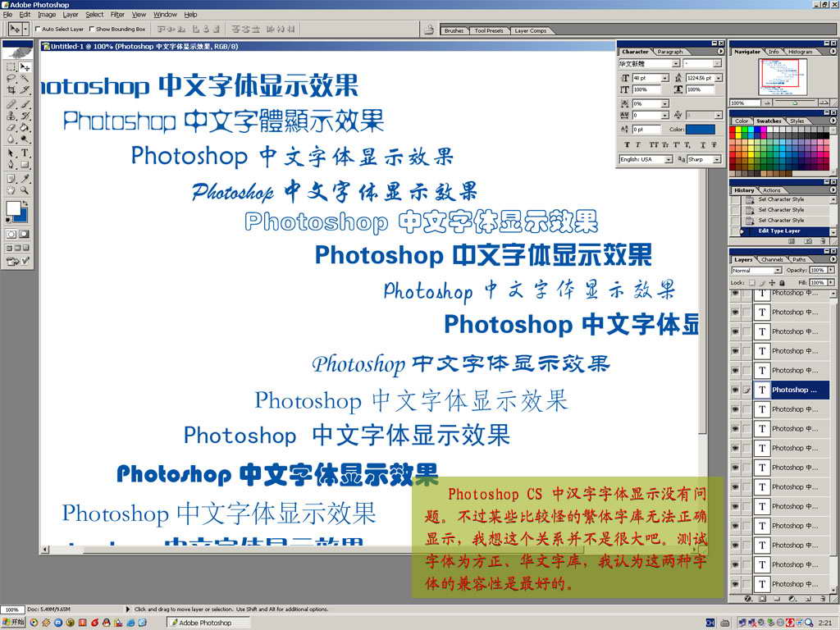Enable Auto Select Layer checkbox
840x630 pixels.
[38, 29]
